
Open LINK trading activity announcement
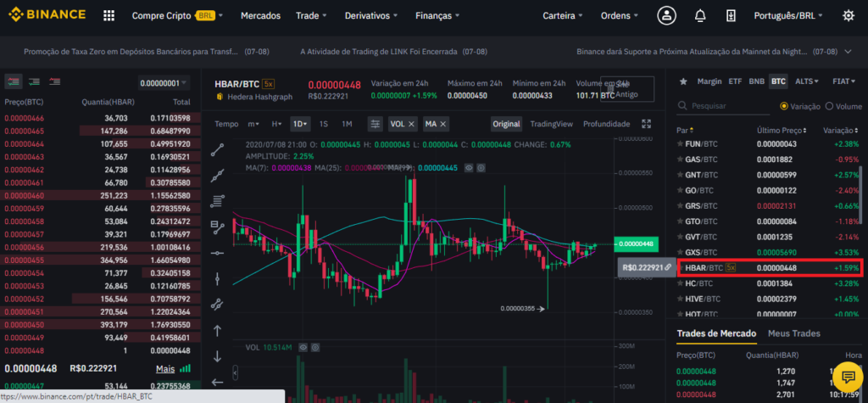393,52
